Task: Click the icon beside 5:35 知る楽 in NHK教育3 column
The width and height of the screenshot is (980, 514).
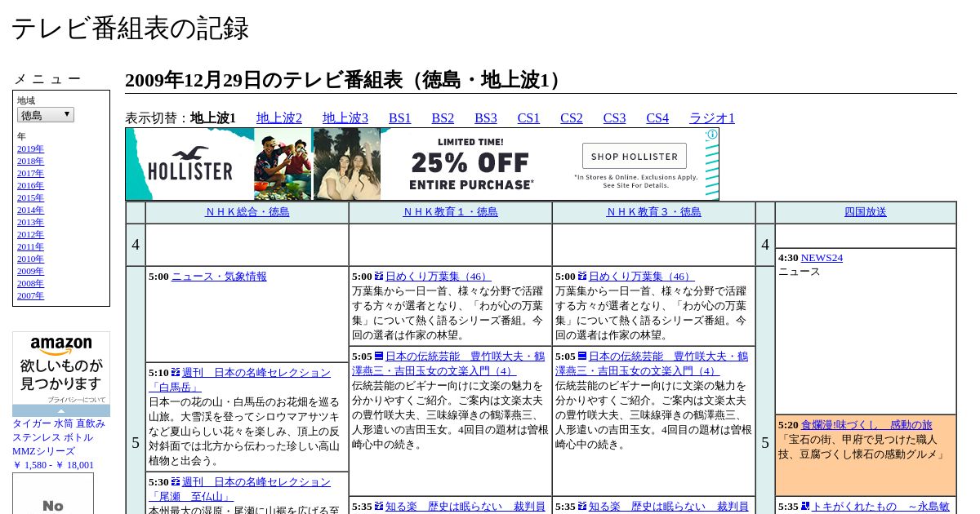Action: pos(582,507)
